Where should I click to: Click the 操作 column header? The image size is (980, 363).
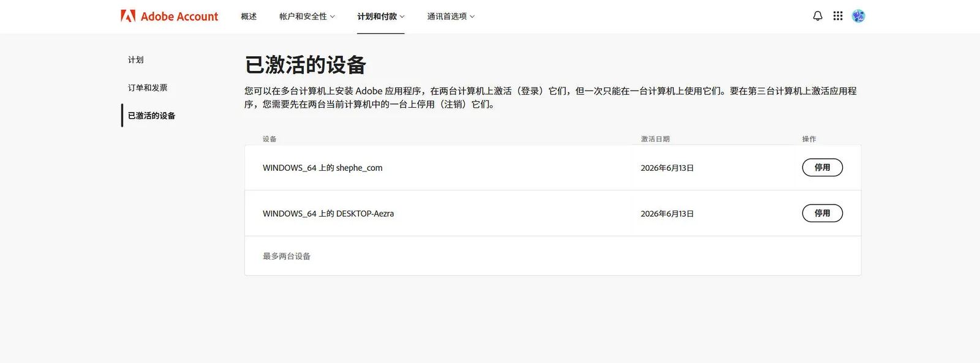point(809,139)
